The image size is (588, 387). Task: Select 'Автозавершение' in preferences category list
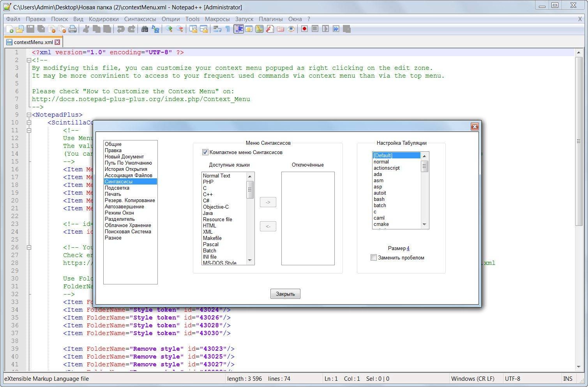pyautogui.click(x=130, y=206)
